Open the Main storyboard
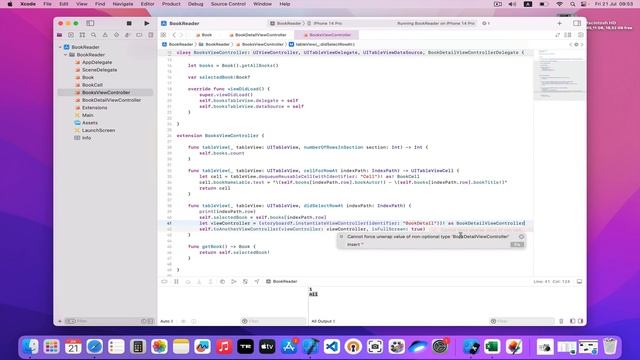Image resolution: width=640 pixels, height=360 pixels. pos(87,115)
